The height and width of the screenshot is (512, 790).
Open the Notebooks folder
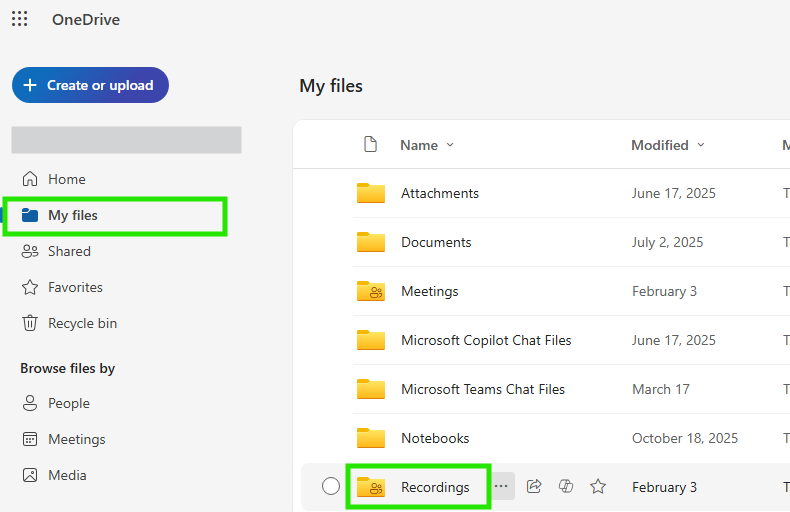[435, 438]
